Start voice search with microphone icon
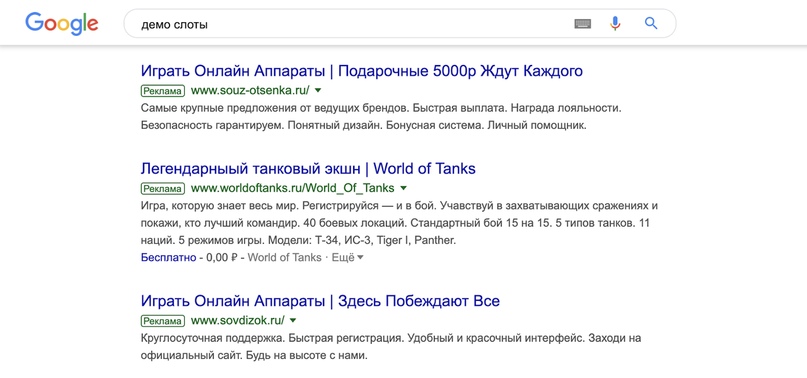807x378 pixels. (615, 24)
